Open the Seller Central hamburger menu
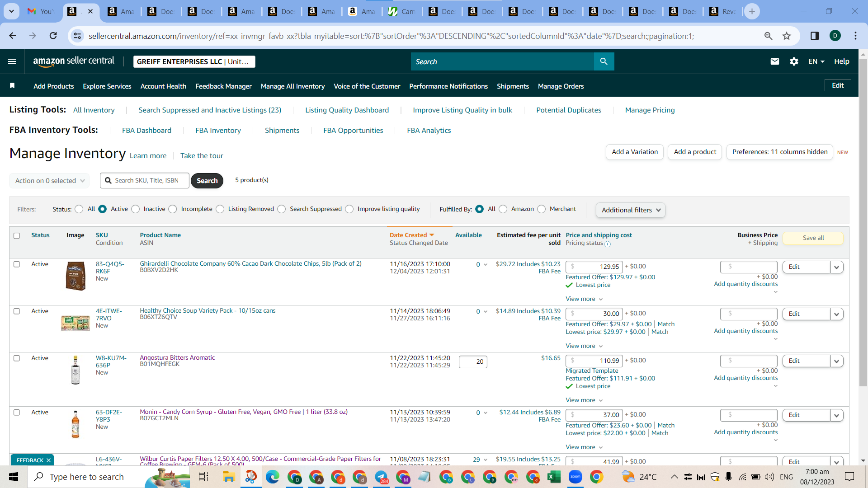868x488 pixels. pyautogui.click(x=12, y=61)
